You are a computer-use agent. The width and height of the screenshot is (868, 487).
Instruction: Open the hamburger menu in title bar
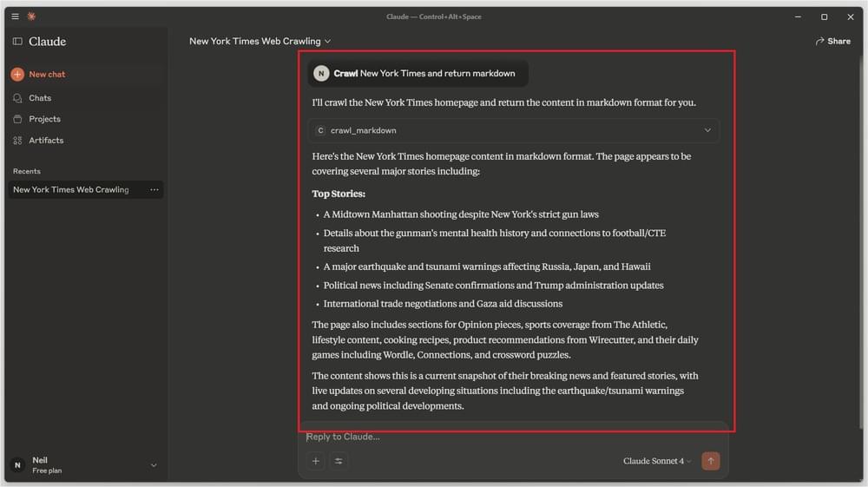pyautogui.click(x=15, y=16)
